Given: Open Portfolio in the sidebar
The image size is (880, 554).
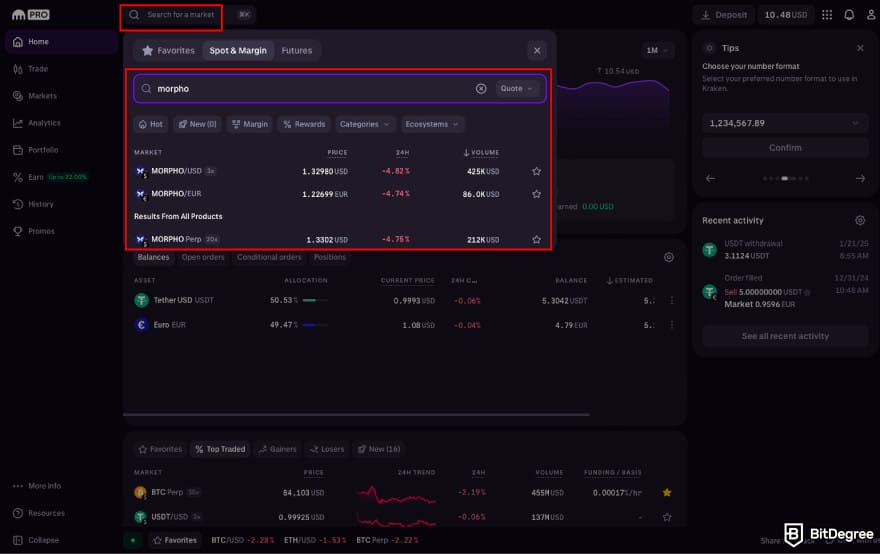Looking at the screenshot, I should (61, 150).
